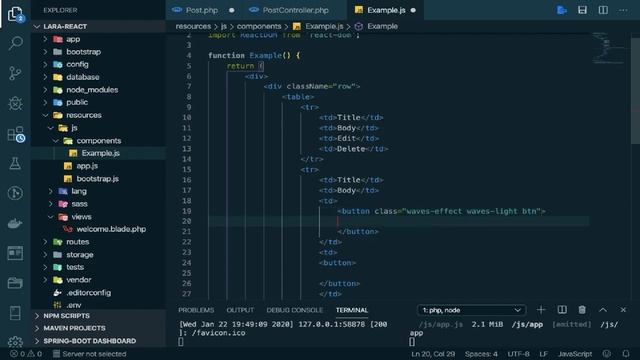
Task: Click the feedback smiley in status bar
Action: tap(607, 354)
